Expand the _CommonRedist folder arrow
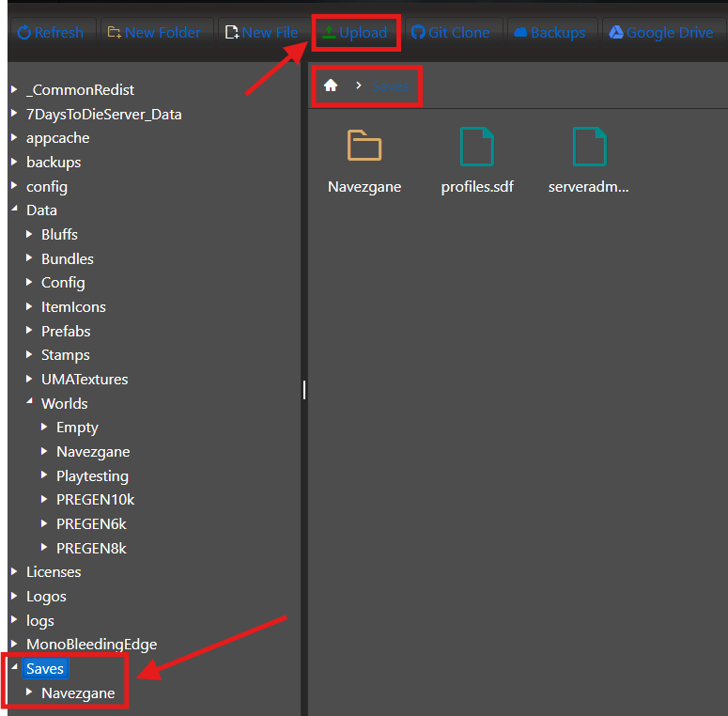 pos(14,88)
